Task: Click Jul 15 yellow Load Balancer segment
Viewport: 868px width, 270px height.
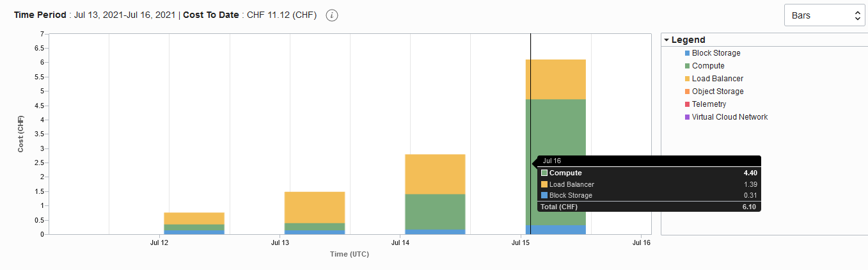Action: click(x=555, y=79)
